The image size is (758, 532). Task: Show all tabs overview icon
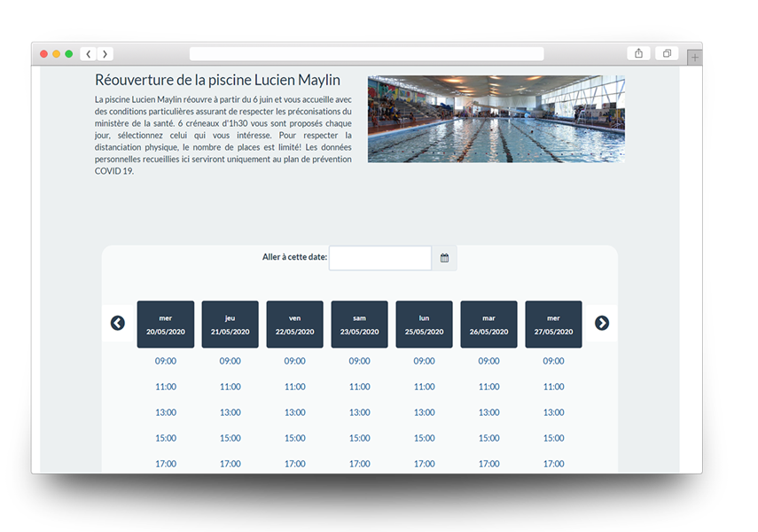tap(667, 53)
